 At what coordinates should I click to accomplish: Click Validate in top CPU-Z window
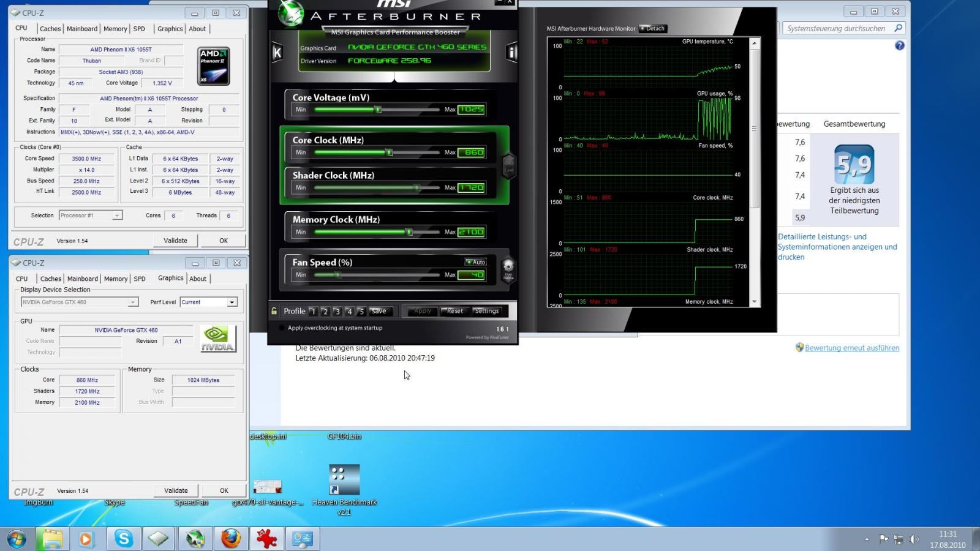pyautogui.click(x=175, y=241)
